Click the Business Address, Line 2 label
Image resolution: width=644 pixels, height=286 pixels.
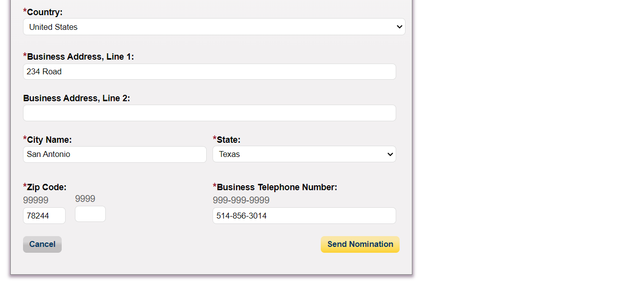point(76,98)
